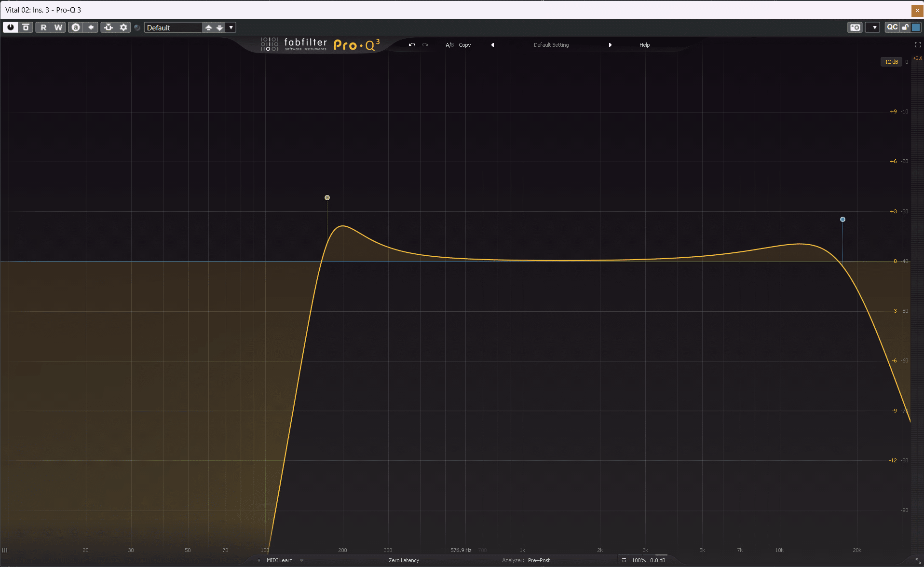
Task: Click the left-arrow copy settings icon
Action: pos(91,28)
